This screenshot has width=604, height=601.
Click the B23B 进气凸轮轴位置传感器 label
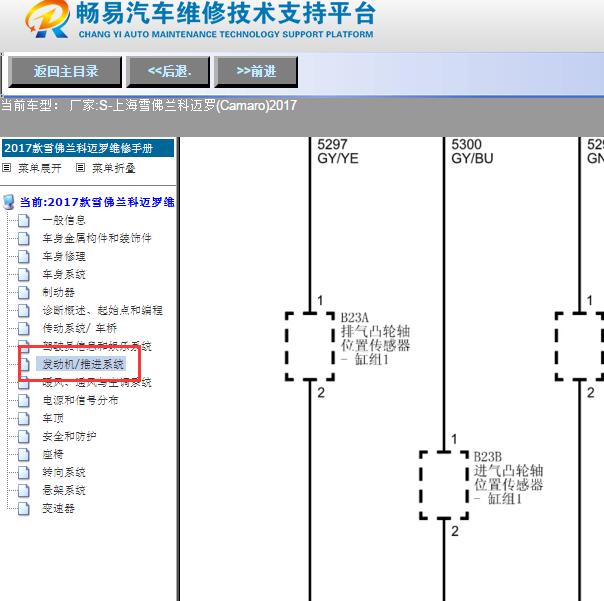pos(508,477)
